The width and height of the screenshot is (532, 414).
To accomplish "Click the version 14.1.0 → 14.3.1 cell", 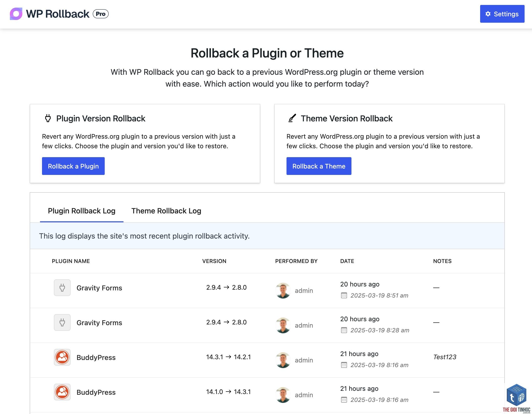I will click(228, 392).
